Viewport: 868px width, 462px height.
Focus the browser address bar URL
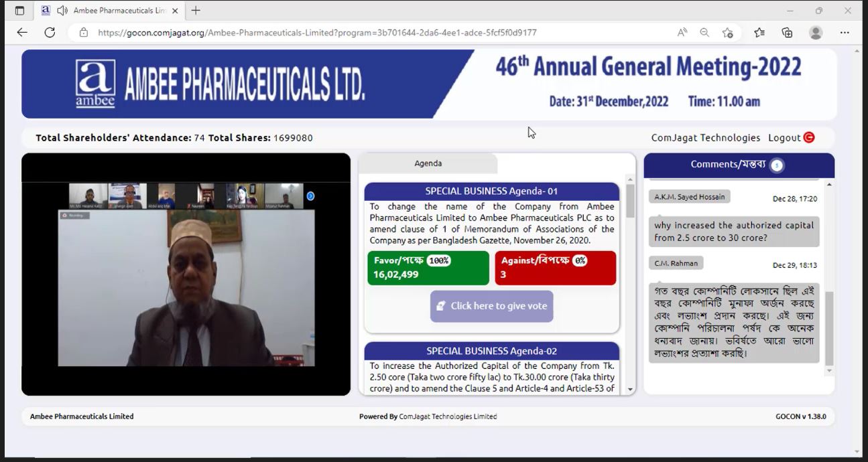click(317, 32)
